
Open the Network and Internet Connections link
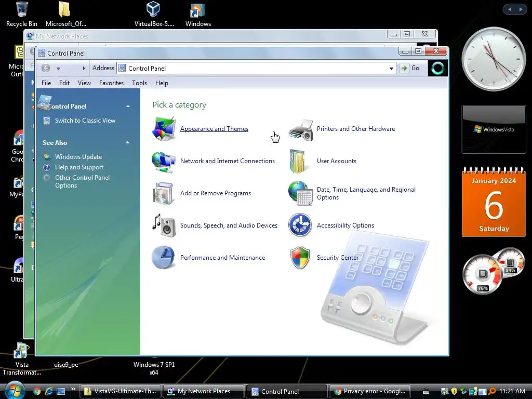[228, 161]
